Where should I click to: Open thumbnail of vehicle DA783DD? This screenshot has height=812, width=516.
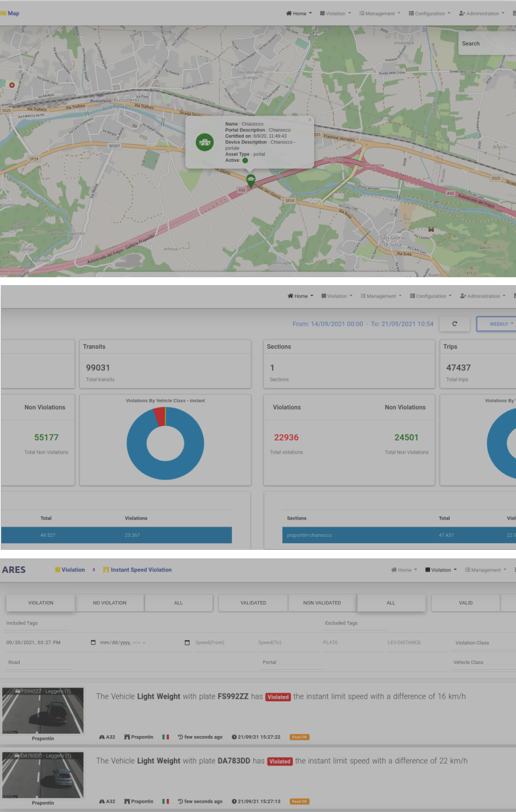click(x=43, y=775)
